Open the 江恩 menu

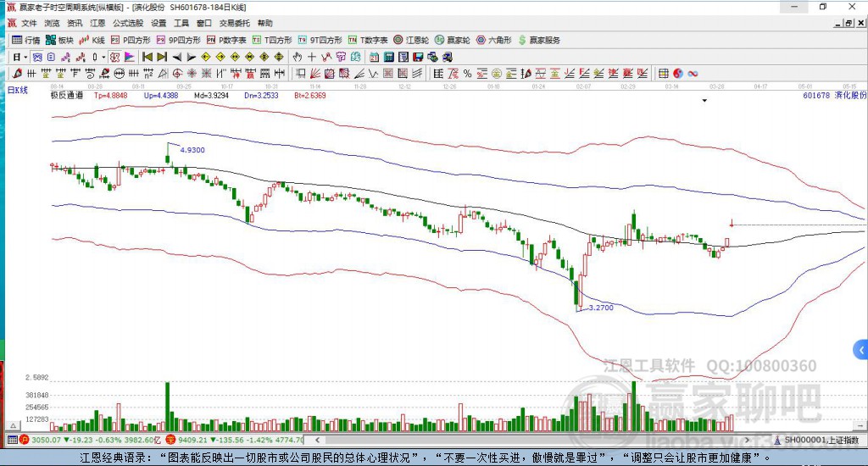click(97, 23)
